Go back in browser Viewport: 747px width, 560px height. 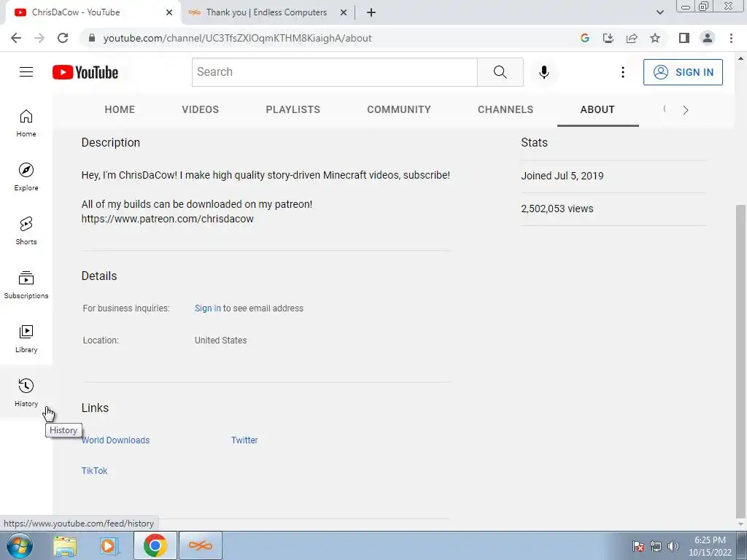(x=16, y=38)
